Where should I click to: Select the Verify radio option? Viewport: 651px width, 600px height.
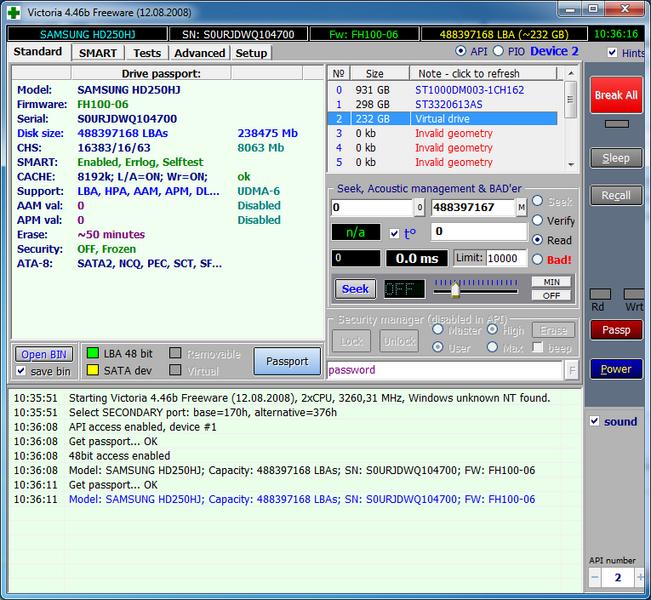point(537,220)
